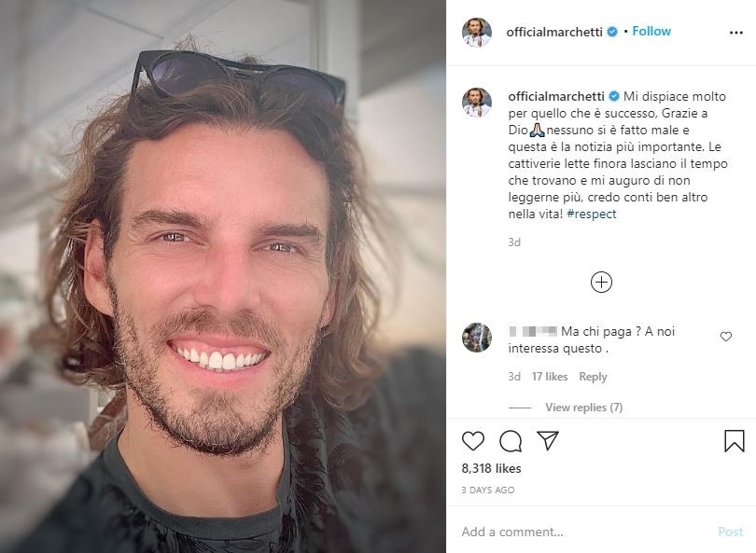Screen dimensions: 756x553
Task: Post the comment
Action: pyautogui.click(x=730, y=532)
